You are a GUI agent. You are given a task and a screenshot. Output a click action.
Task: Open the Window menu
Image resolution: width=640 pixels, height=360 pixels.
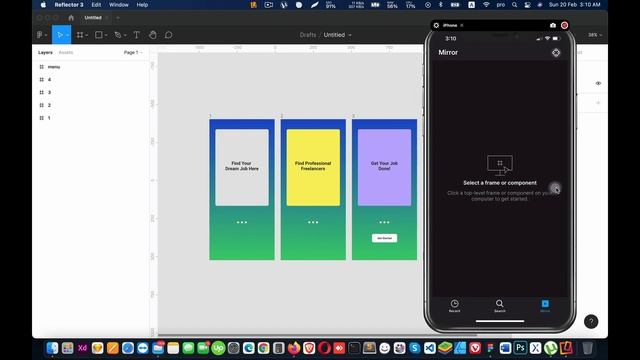click(119, 5)
